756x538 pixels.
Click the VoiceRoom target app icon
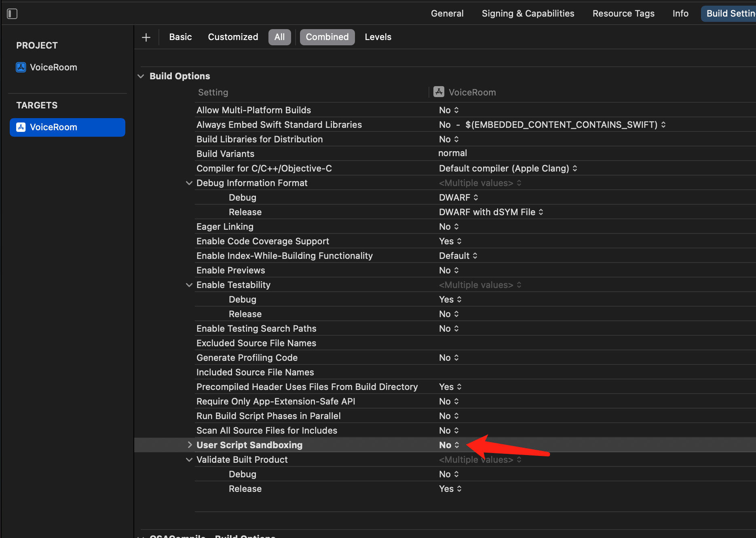21,127
